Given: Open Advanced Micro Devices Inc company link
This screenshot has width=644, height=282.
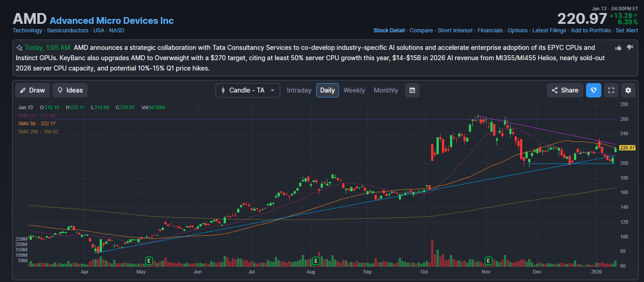Looking at the screenshot, I should click(x=112, y=21).
